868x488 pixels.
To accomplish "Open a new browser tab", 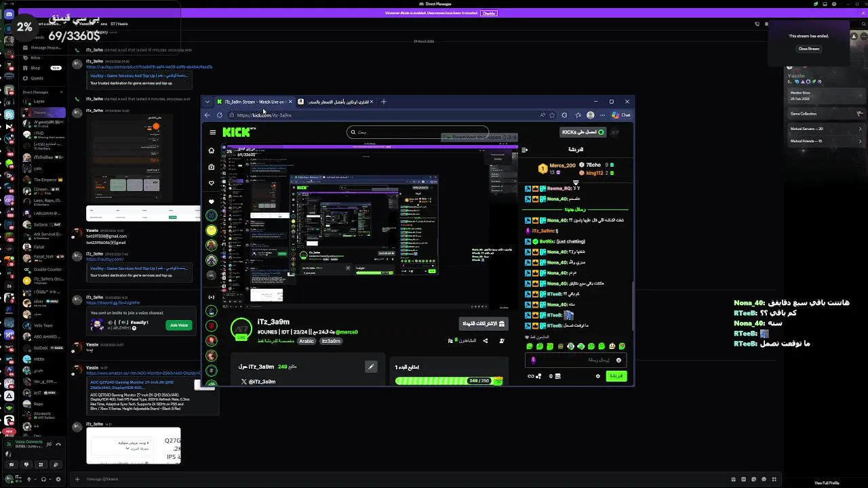I will pos(384,102).
